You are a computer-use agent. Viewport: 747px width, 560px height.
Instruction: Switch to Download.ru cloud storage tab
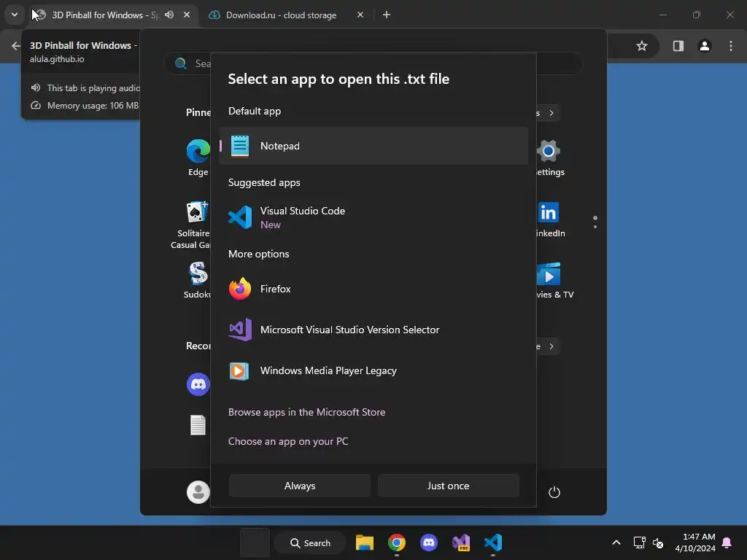tap(281, 15)
